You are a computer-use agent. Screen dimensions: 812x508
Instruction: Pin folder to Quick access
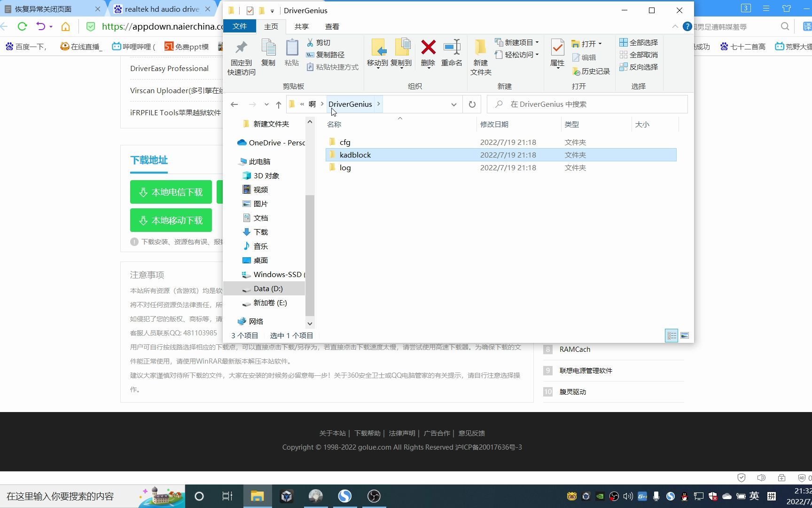(241, 57)
